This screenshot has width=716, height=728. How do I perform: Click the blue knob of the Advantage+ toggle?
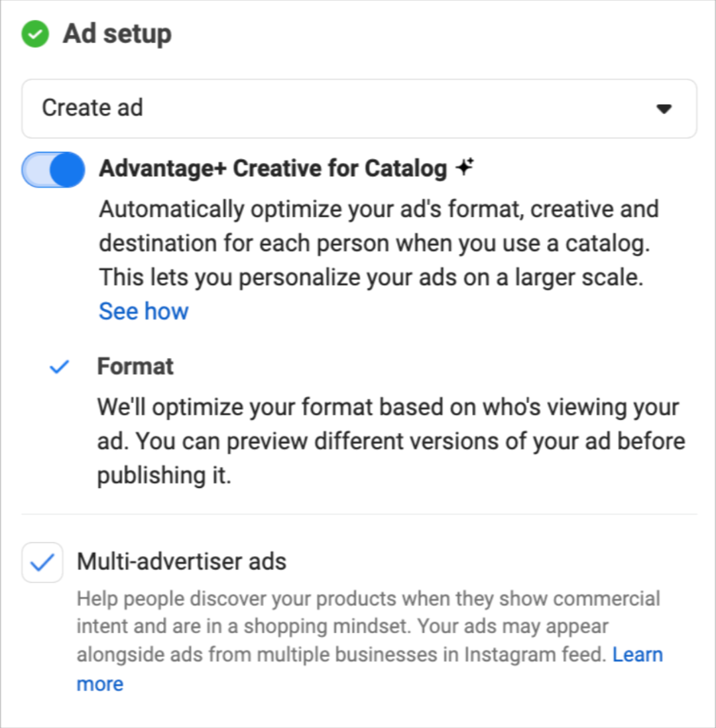coord(67,170)
